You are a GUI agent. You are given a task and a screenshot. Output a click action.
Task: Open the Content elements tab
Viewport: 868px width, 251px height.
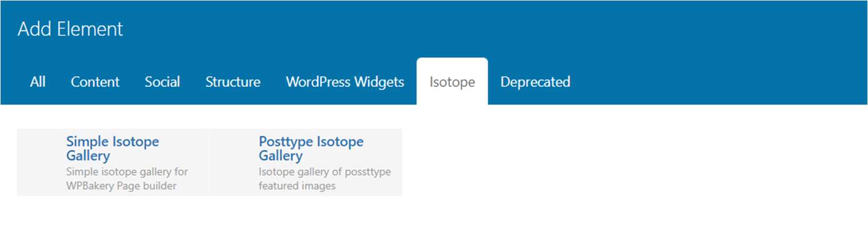coord(95,82)
